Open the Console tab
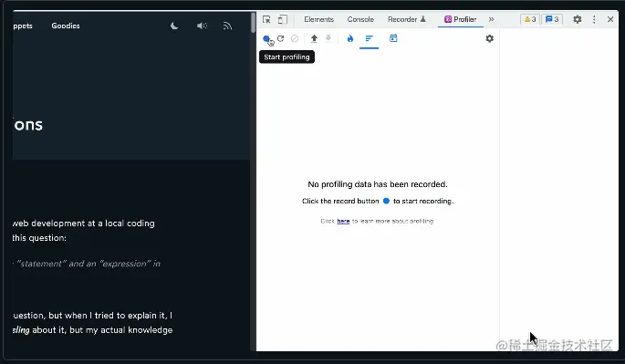625x364 pixels. (360, 19)
